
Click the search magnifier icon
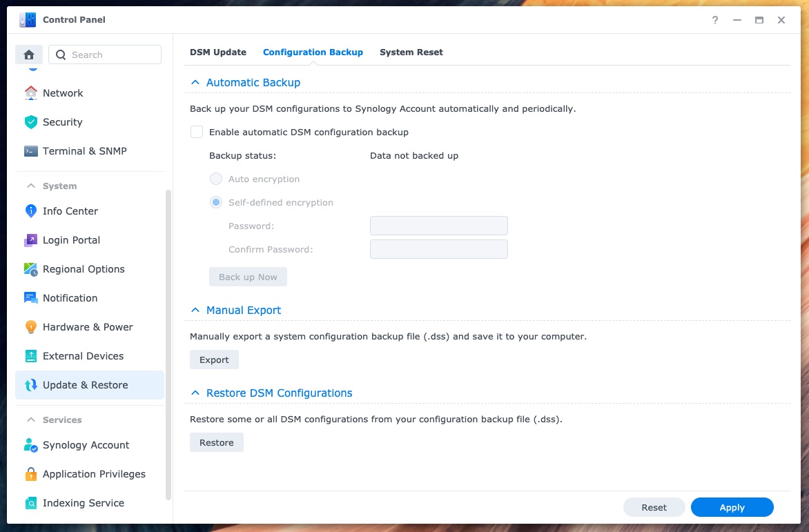(61, 55)
